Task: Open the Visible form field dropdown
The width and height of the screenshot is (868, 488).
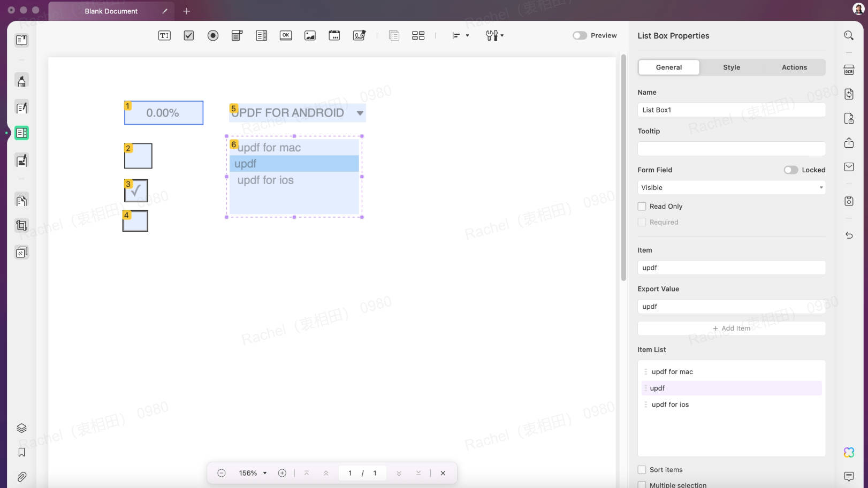Action: 731,187
